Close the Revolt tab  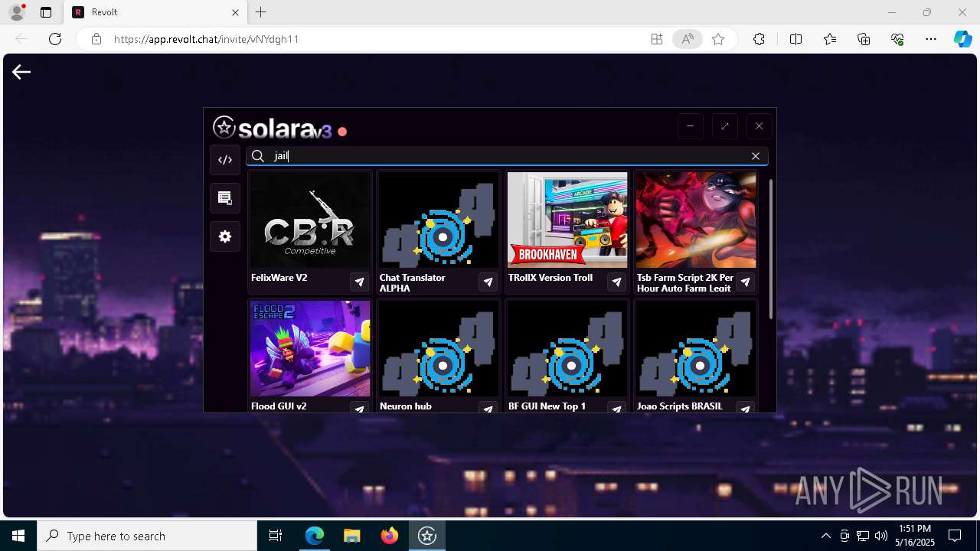pos(235,12)
